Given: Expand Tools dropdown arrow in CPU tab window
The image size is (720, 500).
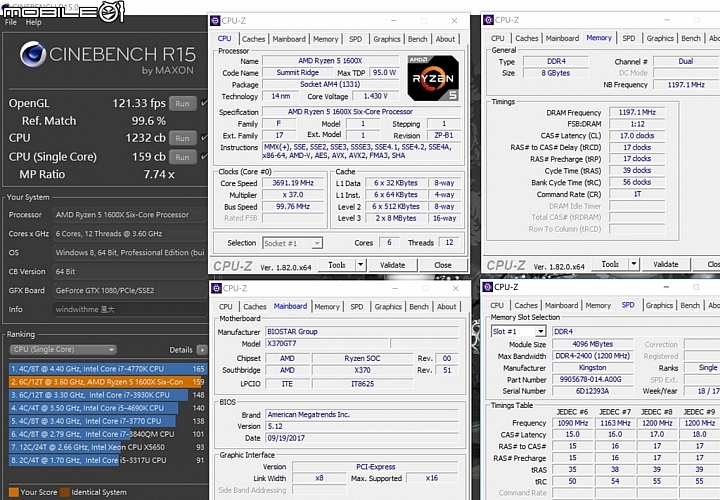Looking at the screenshot, I should coord(360,265).
